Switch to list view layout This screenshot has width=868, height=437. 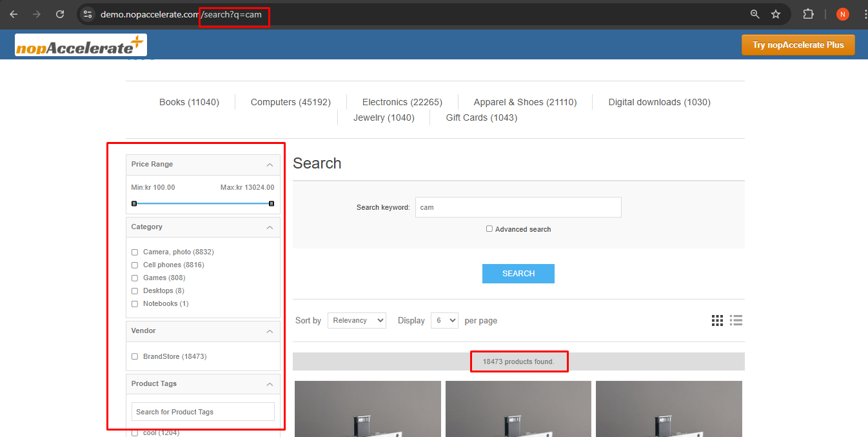pyautogui.click(x=736, y=320)
